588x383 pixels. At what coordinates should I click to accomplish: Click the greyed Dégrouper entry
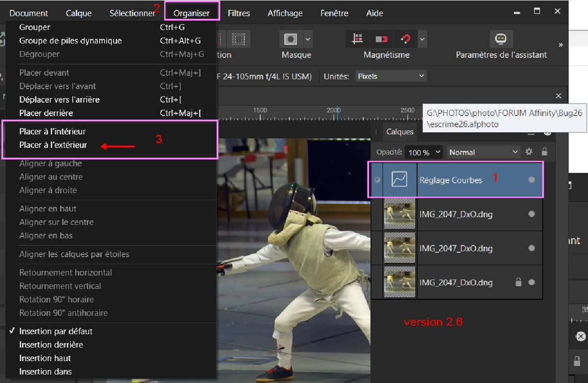tap(110, 54)
